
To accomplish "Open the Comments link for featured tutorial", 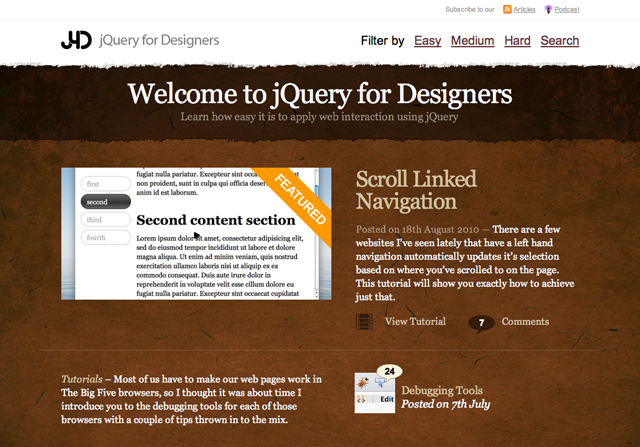I will [x=525, y=322].
